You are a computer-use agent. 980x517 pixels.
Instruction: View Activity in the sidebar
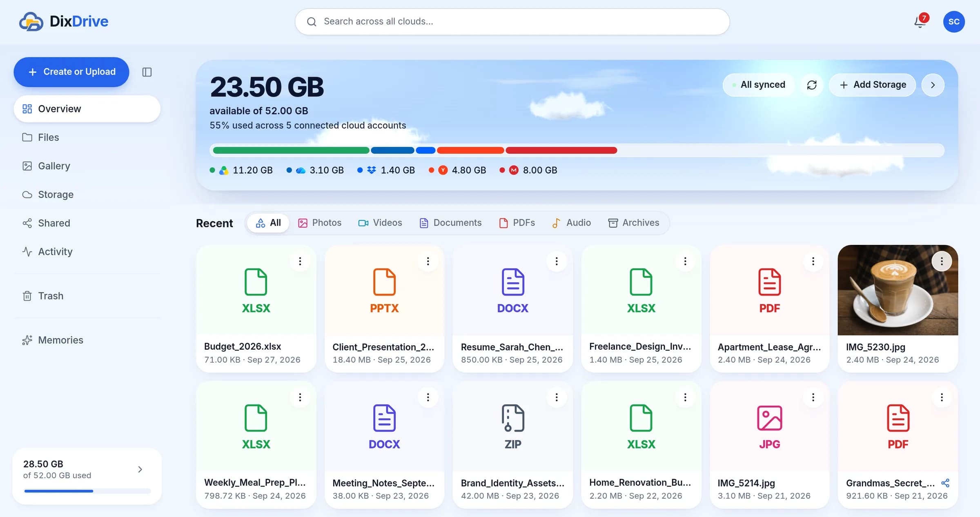pyautogui.click(x=87, y=252)
